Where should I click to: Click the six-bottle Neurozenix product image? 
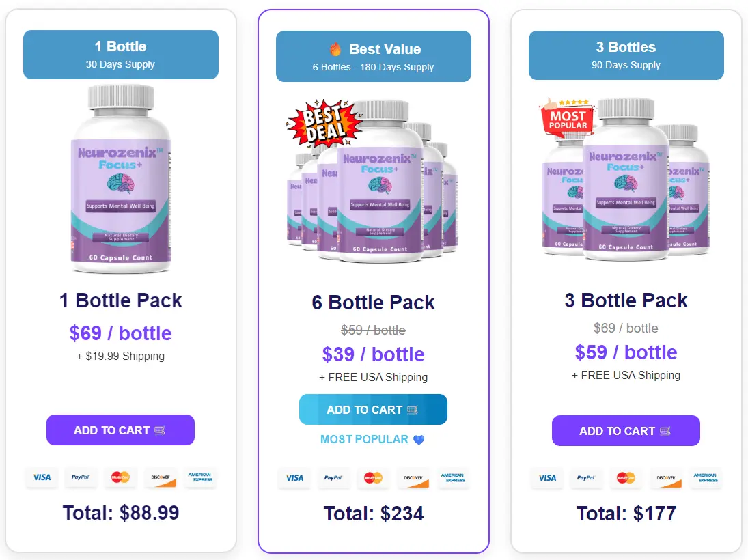(373, 181)
